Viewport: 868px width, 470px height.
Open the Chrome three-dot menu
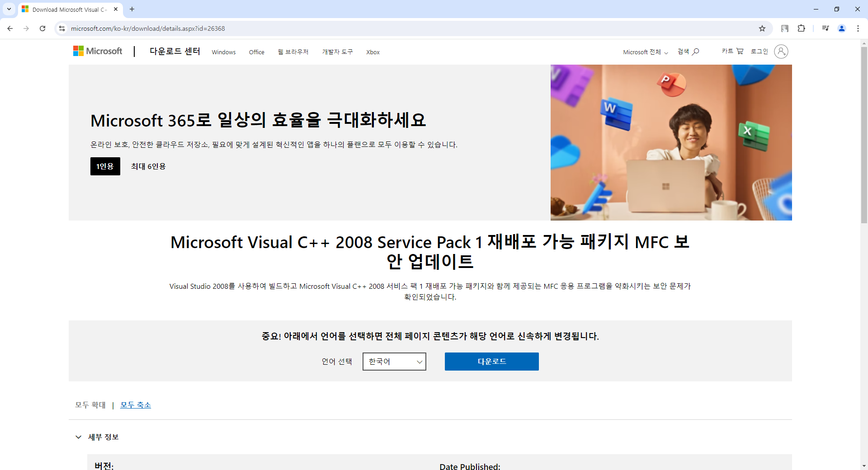[858, 28]
